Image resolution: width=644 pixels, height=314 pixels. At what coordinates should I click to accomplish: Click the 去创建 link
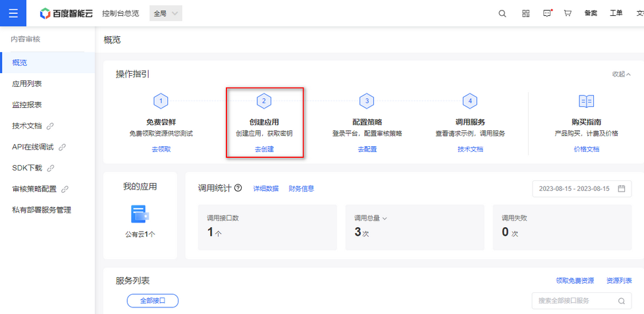tap(264, 149)
